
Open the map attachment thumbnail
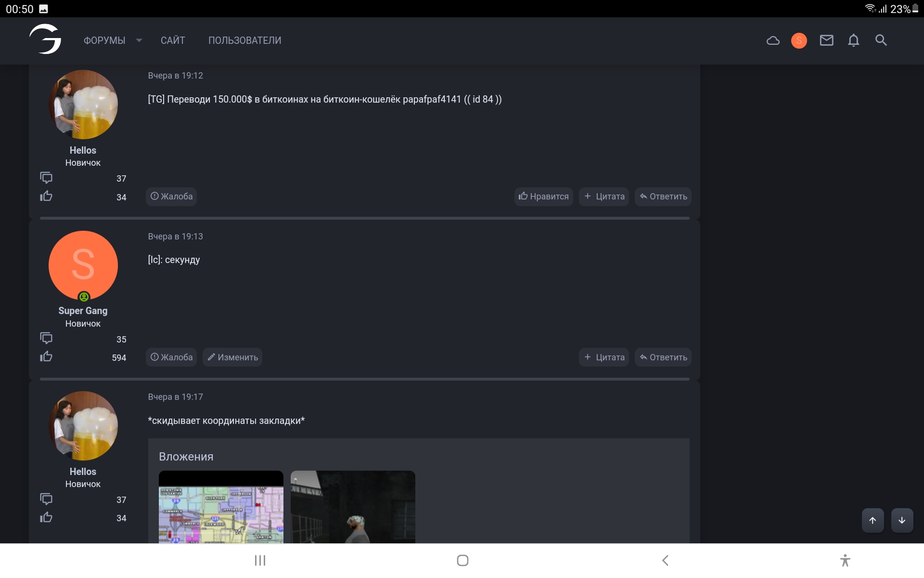click(221, 508)
